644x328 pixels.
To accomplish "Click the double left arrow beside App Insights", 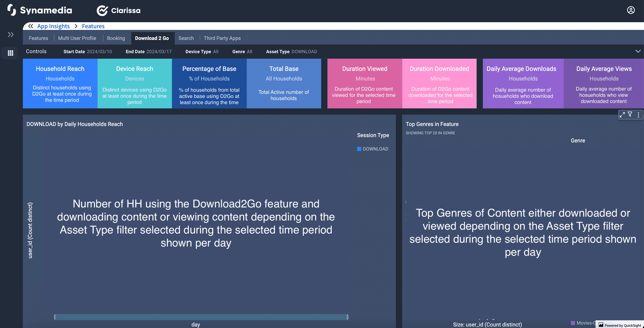I will tap(31, 26).
